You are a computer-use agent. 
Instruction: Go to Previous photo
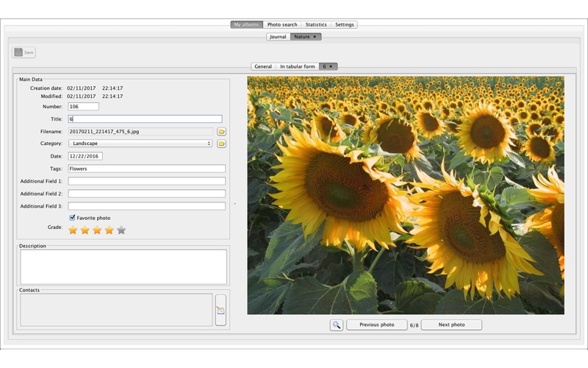click(x=377, y=325)
